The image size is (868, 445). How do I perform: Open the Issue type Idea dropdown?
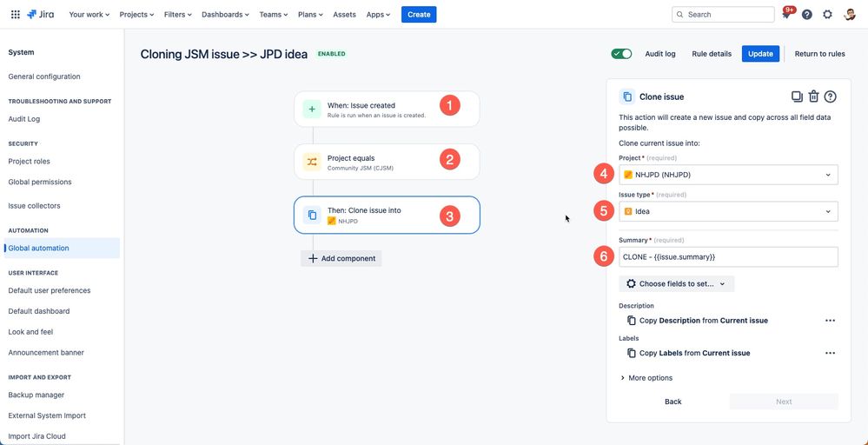728,211
